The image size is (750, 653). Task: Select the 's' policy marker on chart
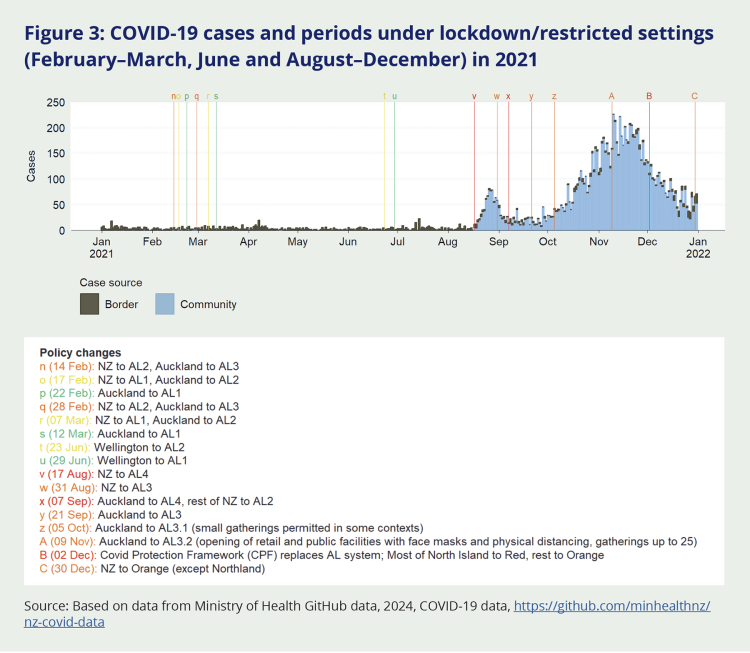(216, 96)
